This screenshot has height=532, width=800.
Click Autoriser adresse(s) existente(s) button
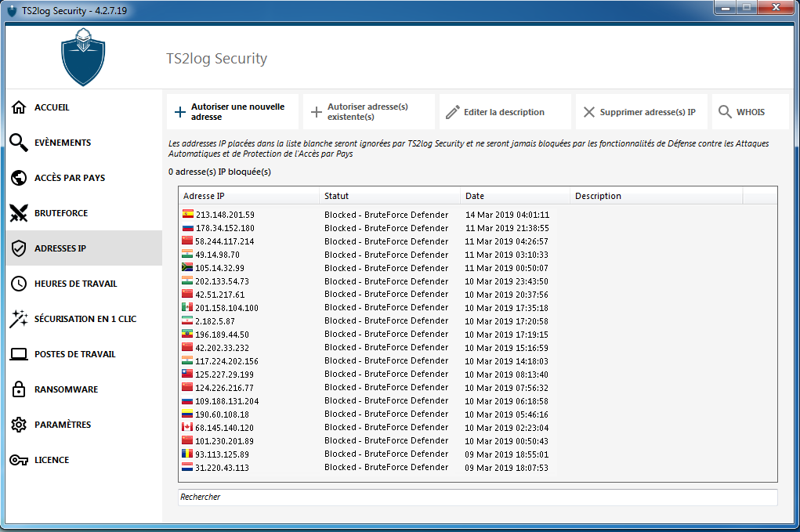[369, 112]
